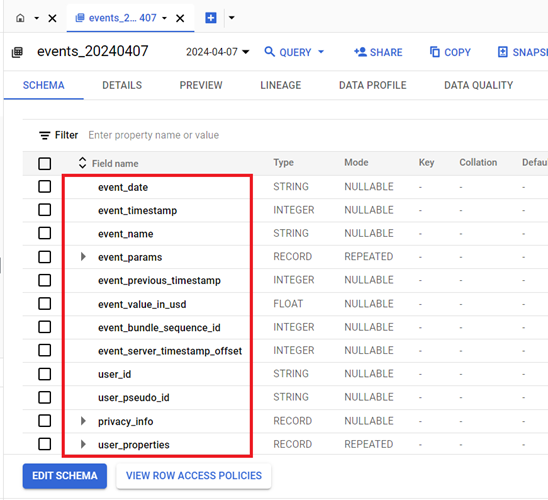
Task: Click the EDIT SCHEMA button
Action: pos(65,476)
